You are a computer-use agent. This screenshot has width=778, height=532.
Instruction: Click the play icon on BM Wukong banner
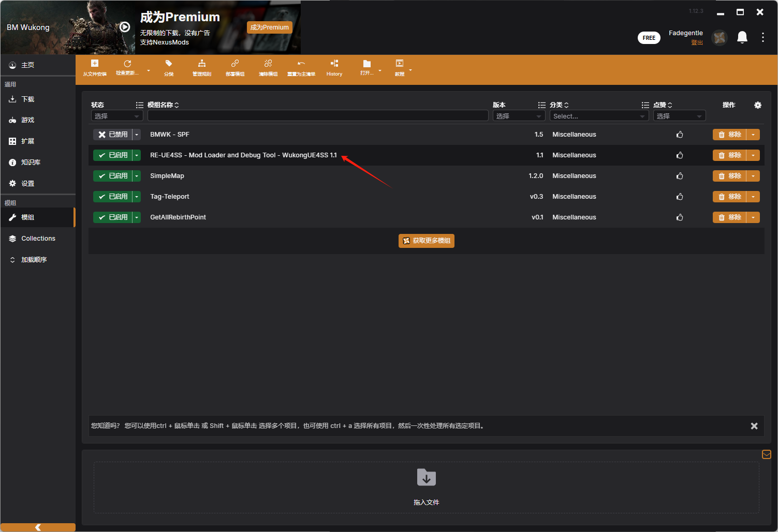coord(125,27)
